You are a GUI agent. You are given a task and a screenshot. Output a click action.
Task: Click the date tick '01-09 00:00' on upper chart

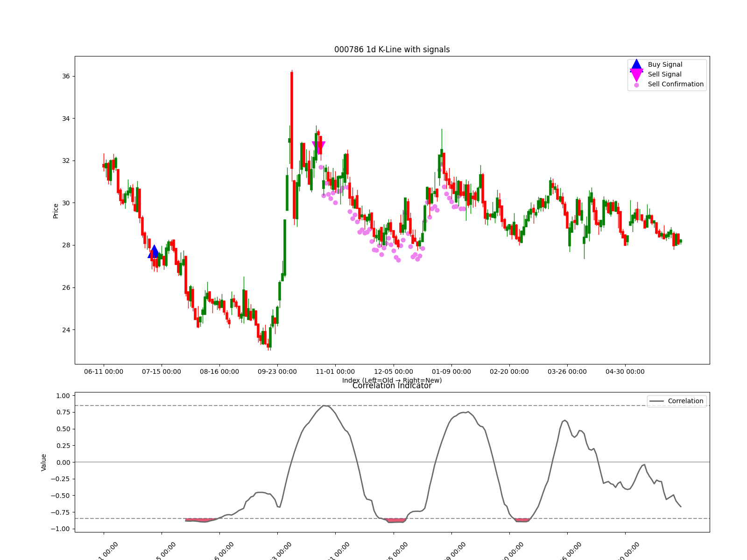[x=451, y=371]
